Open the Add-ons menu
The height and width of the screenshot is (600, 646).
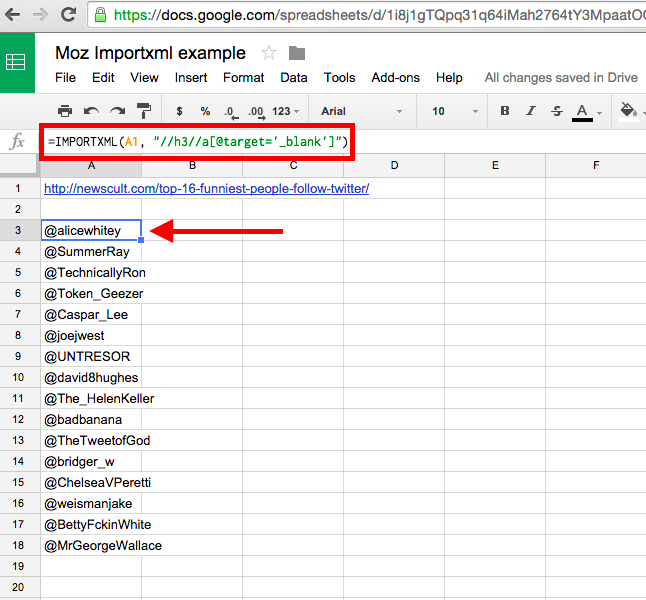click(395, 77)
